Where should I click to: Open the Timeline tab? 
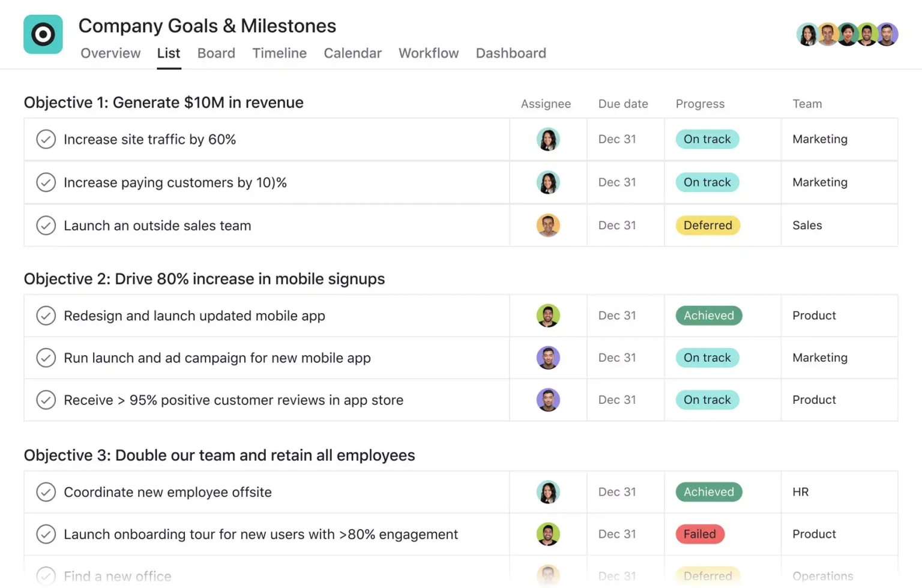(279, 53)
